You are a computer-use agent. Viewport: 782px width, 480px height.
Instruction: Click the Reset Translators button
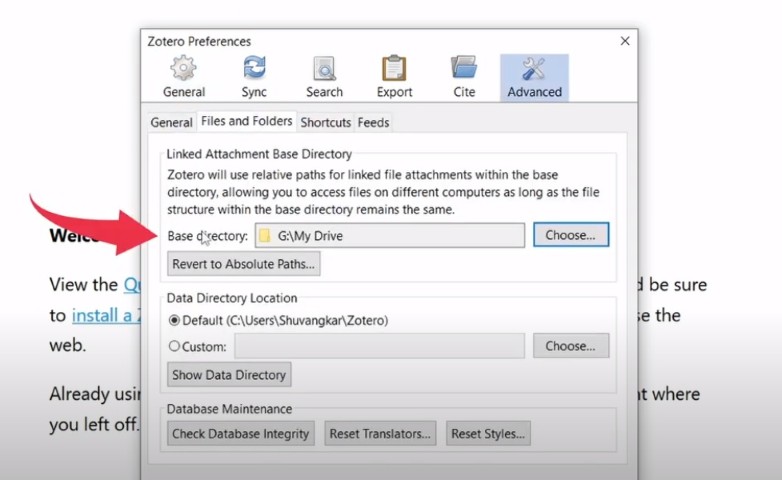click(x=380, y=434)
